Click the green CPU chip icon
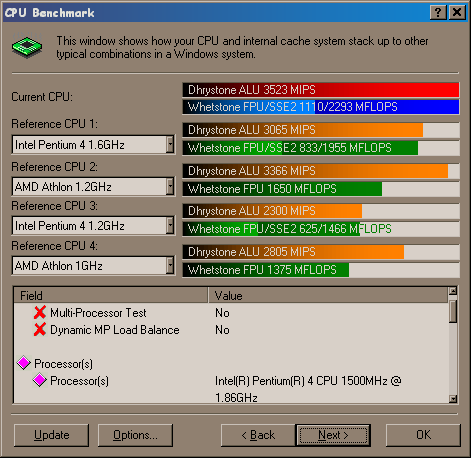This screenshot has width=471, height=458. 27,47
